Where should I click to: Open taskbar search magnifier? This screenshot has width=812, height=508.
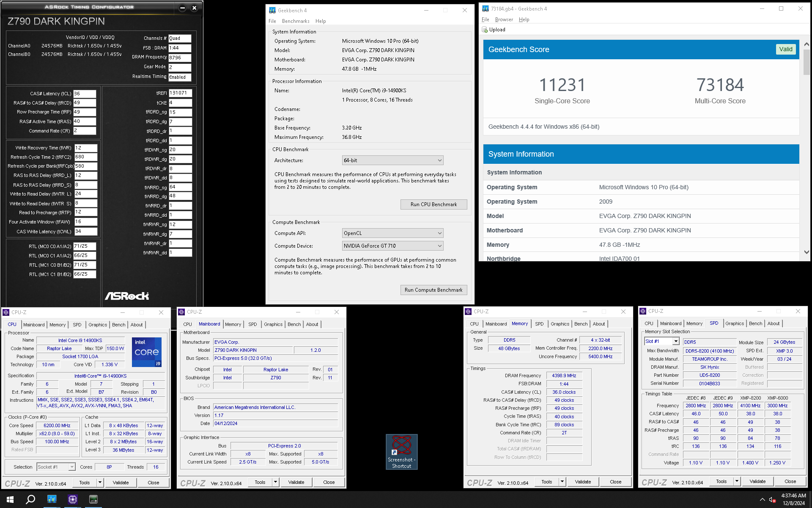(x=30, y=500)
